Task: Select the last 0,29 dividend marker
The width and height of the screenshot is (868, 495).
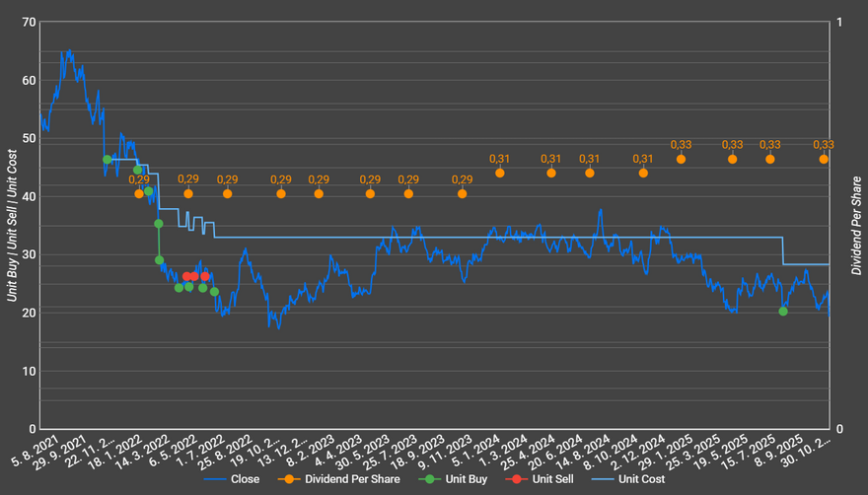Action: coord(462,194)
